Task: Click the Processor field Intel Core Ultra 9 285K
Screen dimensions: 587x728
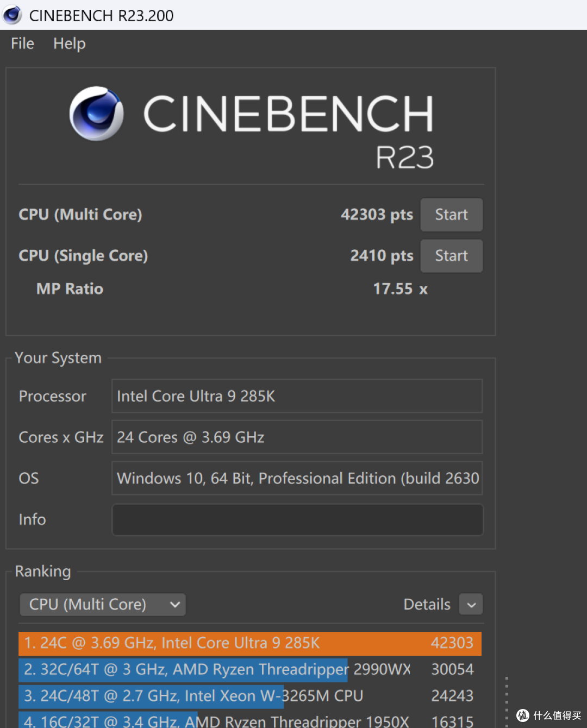Action: pos(297,396)
